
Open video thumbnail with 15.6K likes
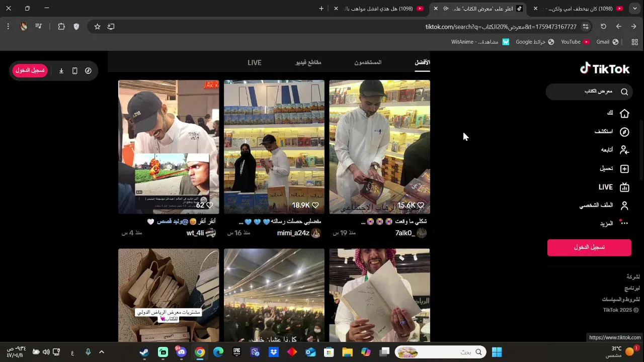[x=379, y=147]
